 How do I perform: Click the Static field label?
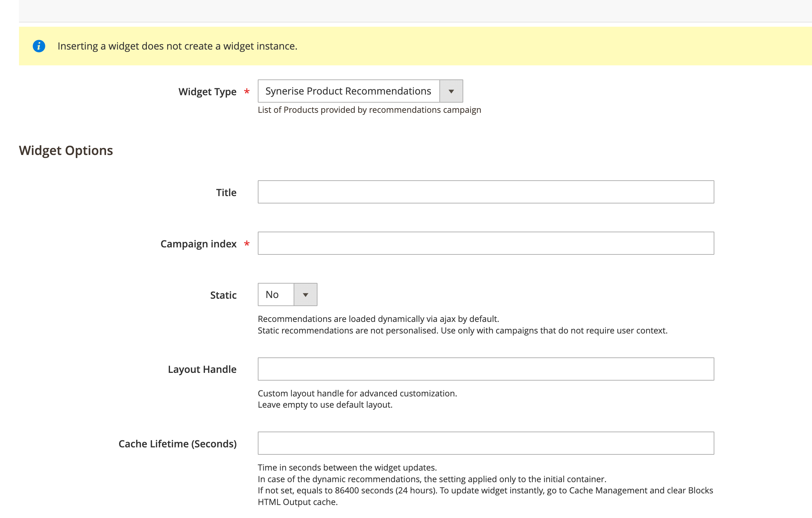pos(223,295)
